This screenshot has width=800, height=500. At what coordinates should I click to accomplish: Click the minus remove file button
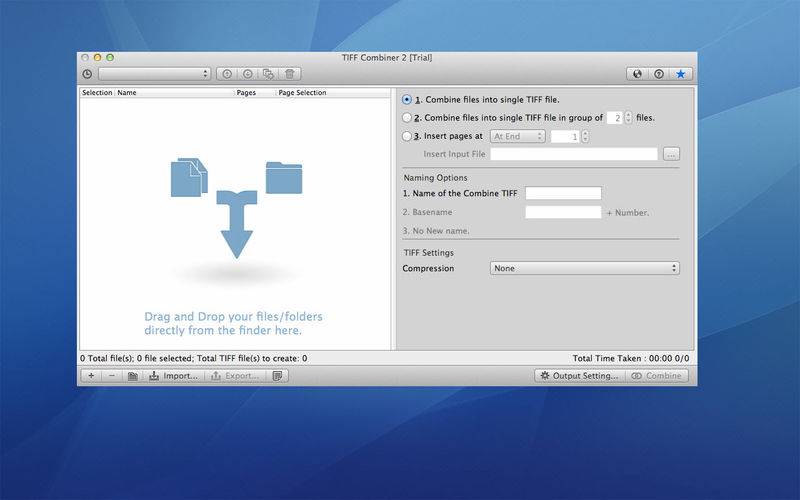pos(112,376)
